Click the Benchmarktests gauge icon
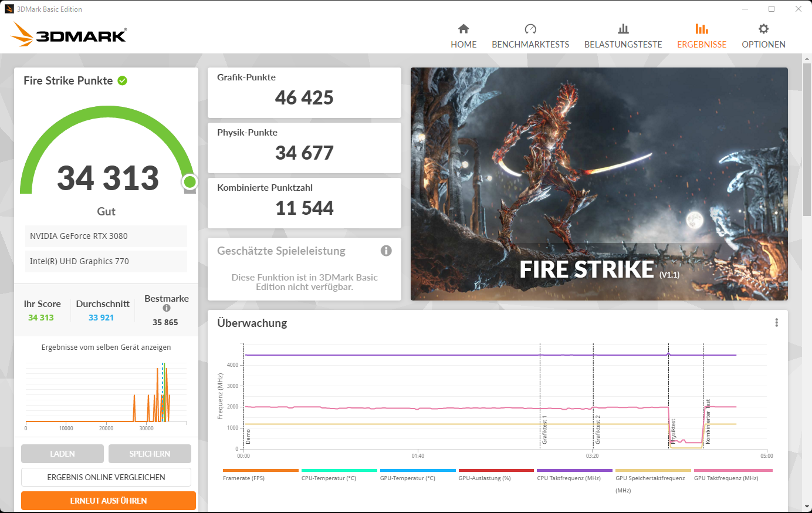 click(x=530, y=29)
